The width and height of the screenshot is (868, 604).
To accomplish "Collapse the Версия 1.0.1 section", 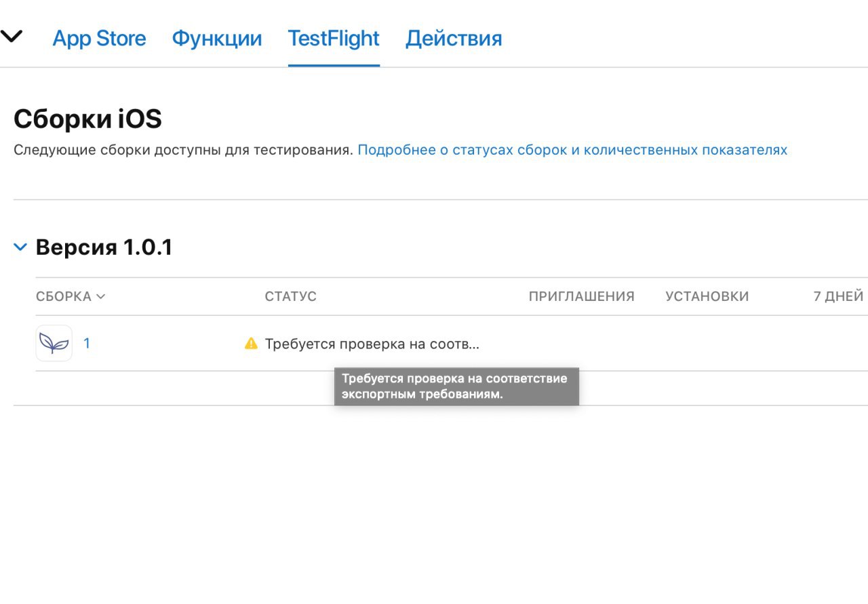I will [x=20, y=247].
